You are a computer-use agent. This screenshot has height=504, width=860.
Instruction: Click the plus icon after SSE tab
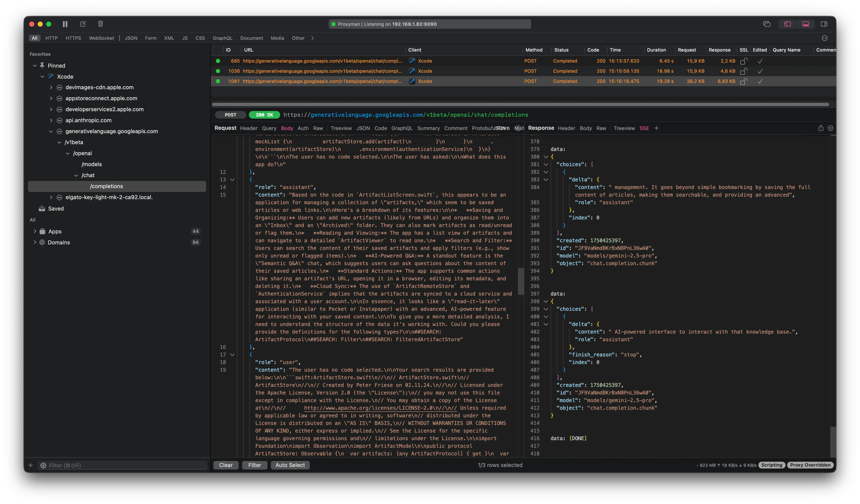point(657,128)
